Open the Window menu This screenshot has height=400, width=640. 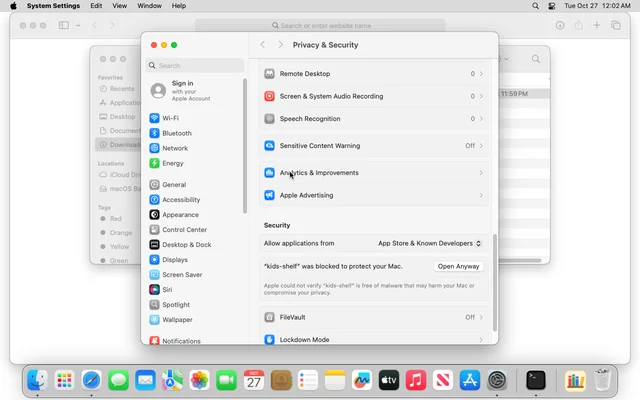(149, 6)
